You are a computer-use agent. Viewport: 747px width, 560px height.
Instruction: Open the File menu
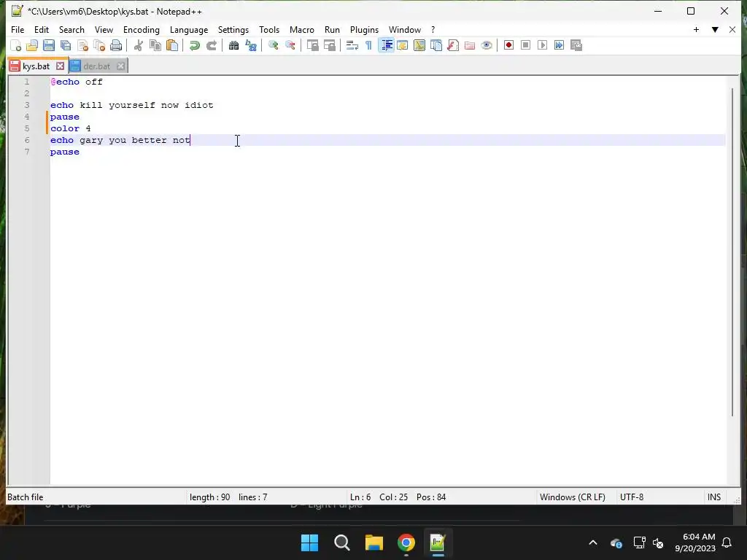pos(18,29)
